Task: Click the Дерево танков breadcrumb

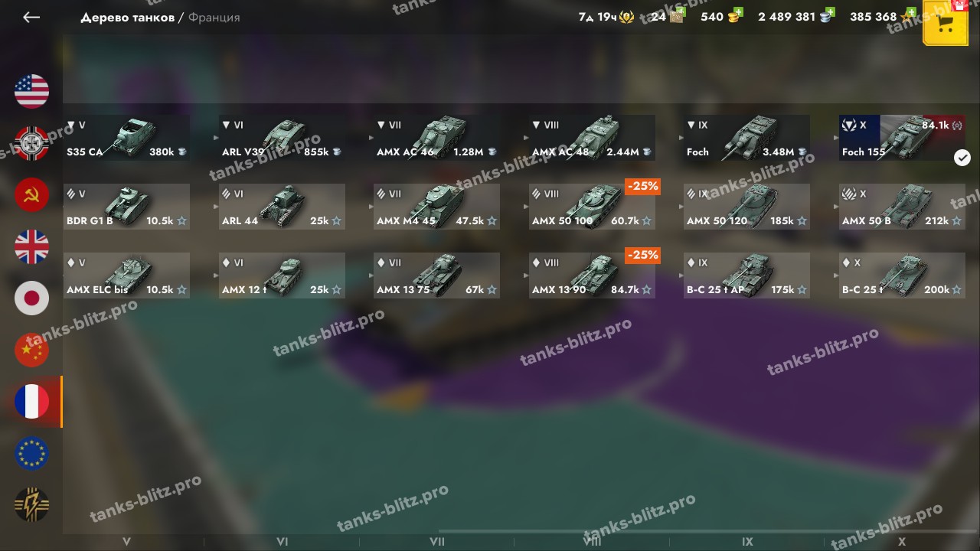Action: point(127,17)
